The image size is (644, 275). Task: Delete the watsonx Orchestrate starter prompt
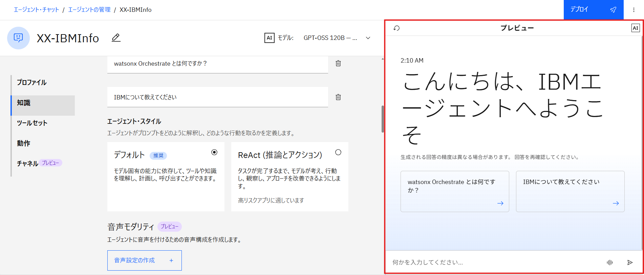coord(338,63)
